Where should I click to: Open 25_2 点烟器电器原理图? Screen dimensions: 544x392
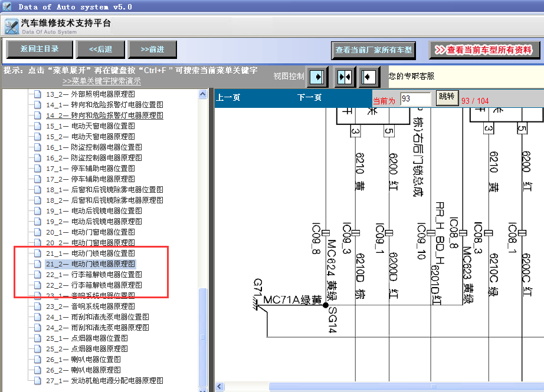[87, 349]
